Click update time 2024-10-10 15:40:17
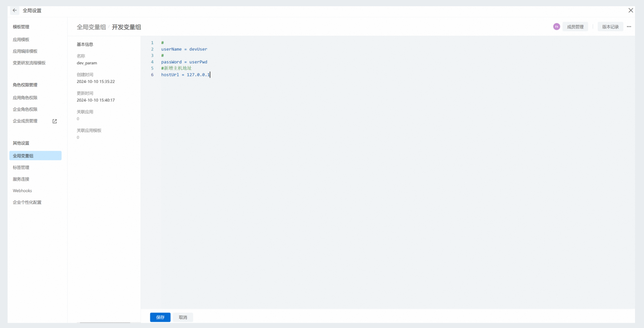 pyautogui.click(x=96, y=100)
